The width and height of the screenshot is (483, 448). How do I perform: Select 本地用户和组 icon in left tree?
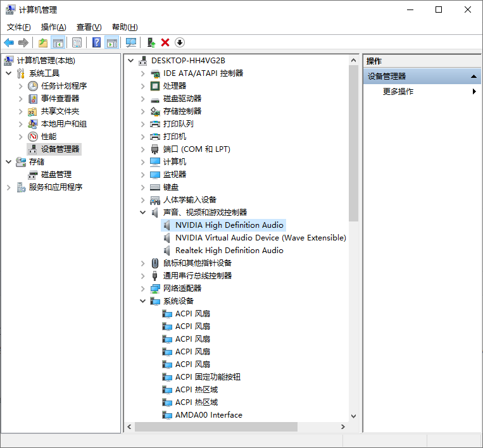(33, 124)
